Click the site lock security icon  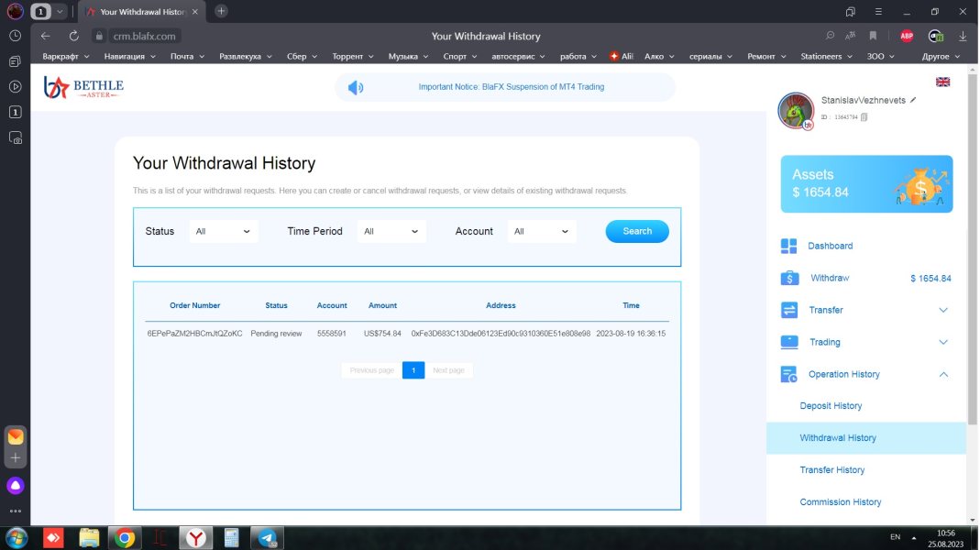coord(99,37)
